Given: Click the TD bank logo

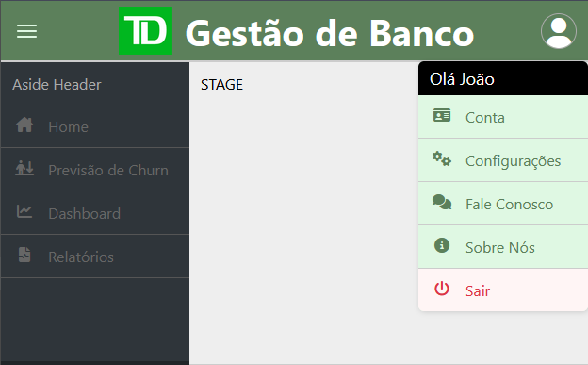Looking at the screenshot, I should [145, 31].
